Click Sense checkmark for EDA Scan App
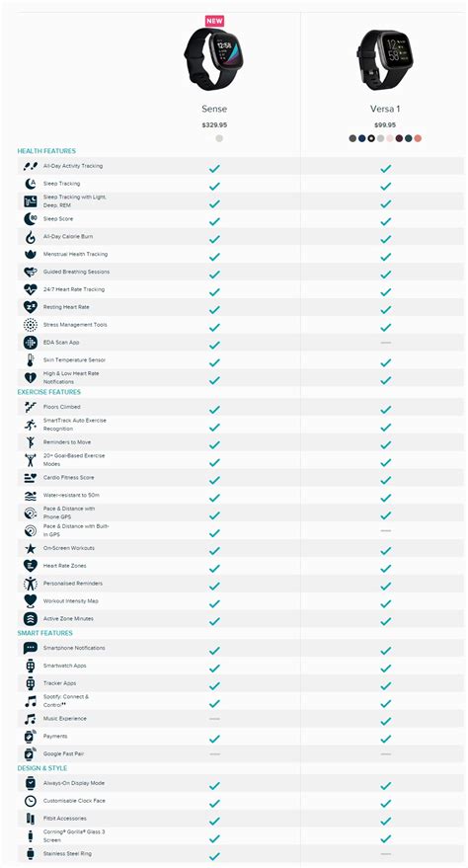The image size is (468, 868). click(214, 345)
